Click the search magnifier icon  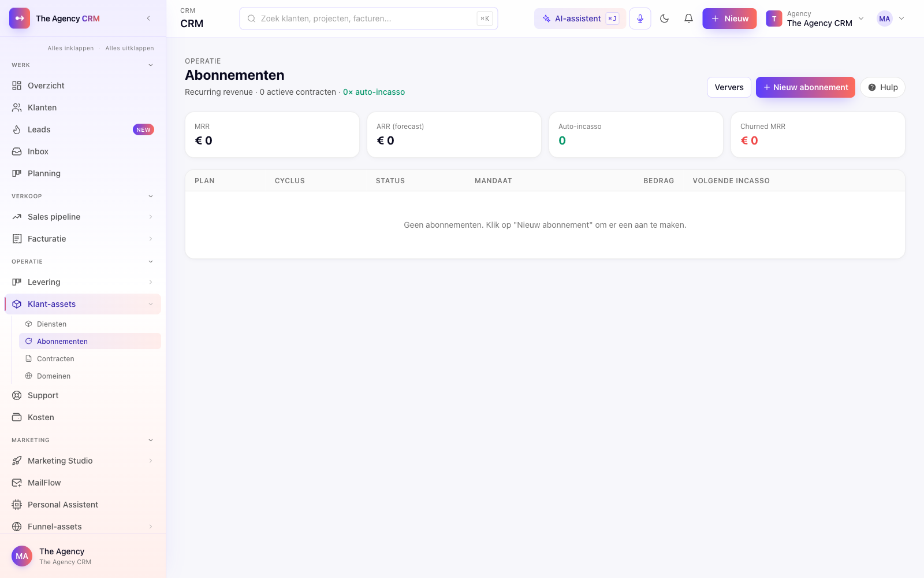[252, 18]
